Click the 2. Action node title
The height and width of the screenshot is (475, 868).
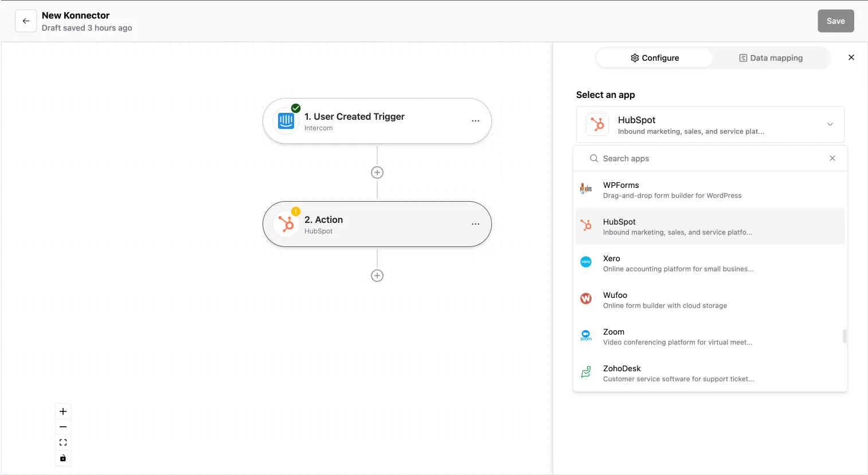click(323, 219)
